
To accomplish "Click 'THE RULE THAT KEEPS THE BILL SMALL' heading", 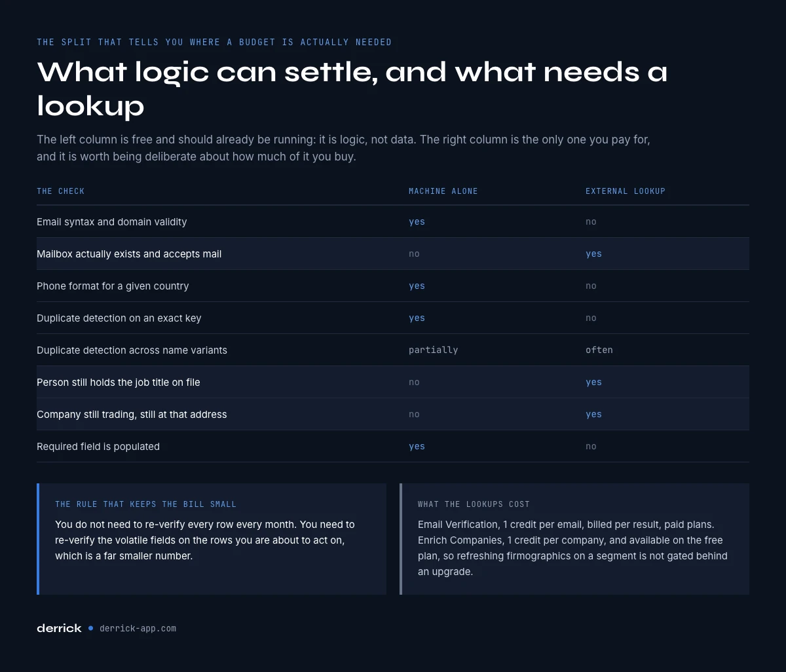I will click(x=145, y=504).
